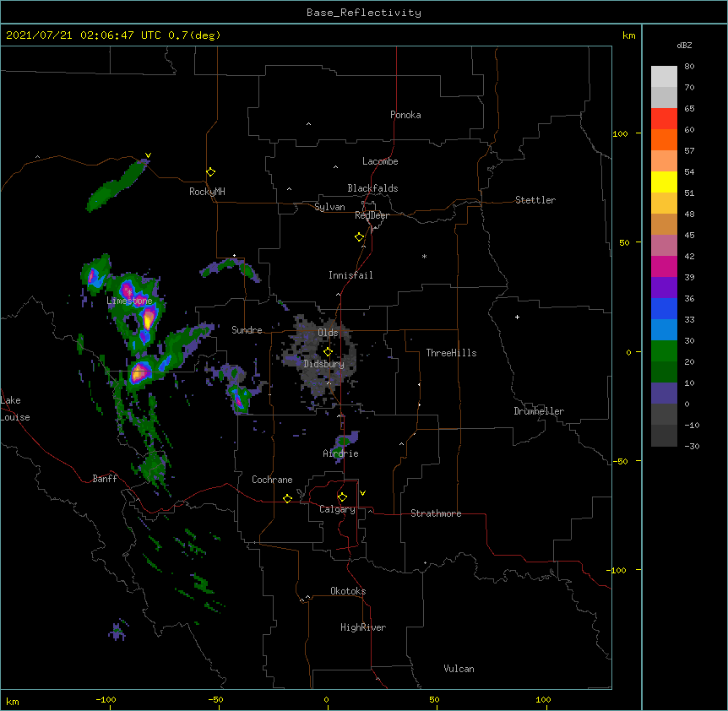
Task: Click the yellow diamond marker south of RedDeer
Action: pos(360,237)
